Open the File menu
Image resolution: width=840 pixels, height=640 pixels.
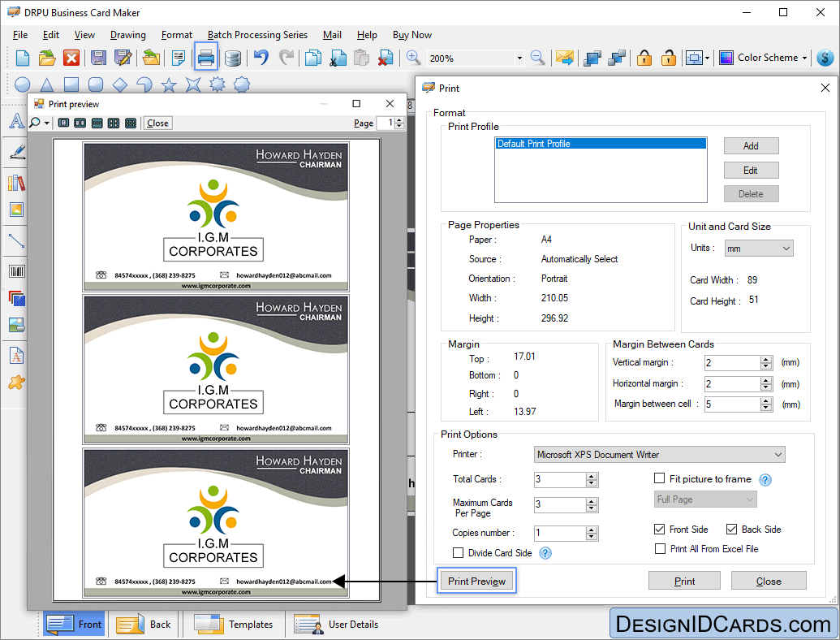click(x=20, y=35)
